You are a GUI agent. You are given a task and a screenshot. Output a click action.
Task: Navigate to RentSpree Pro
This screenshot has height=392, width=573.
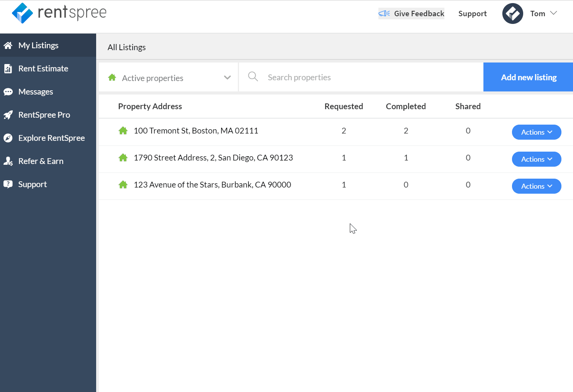(x=48, y=115)
